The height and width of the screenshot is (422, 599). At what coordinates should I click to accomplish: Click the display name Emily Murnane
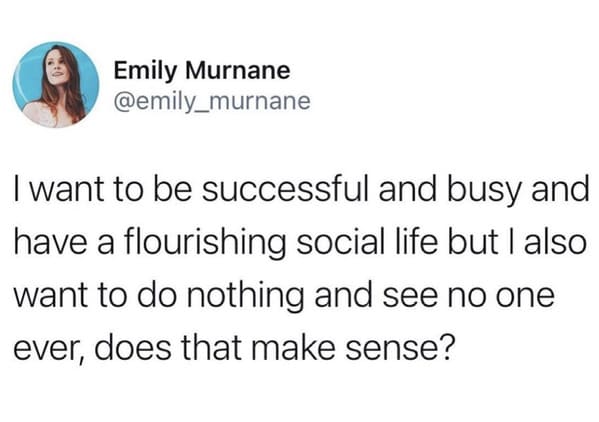(202, 71)
